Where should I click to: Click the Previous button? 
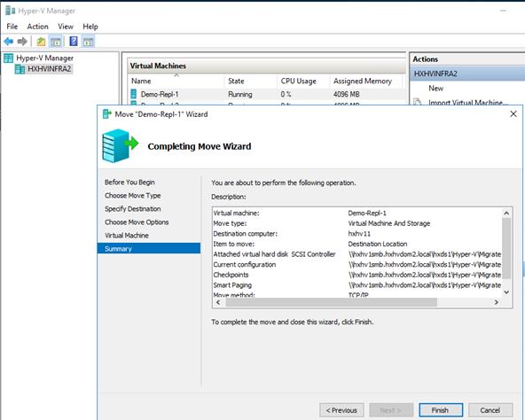pos(341,410)
